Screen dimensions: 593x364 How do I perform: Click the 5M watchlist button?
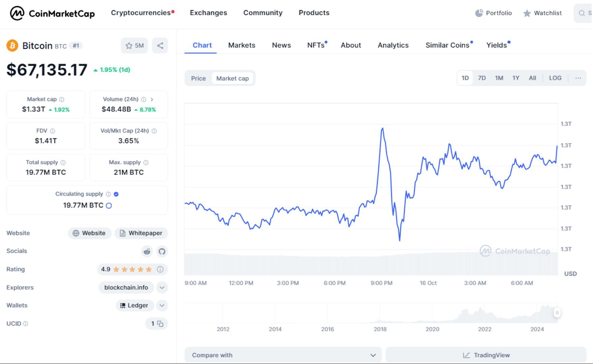coord(134,45)
